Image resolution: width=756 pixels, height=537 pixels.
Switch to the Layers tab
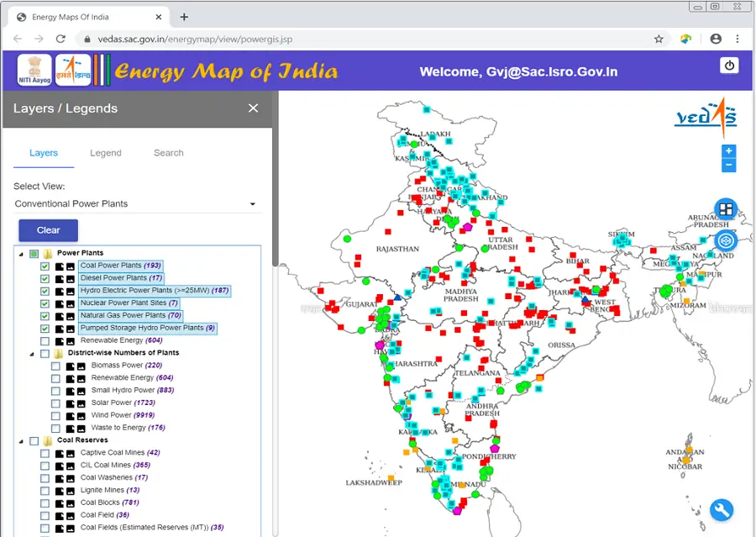[x=44, y=153]
